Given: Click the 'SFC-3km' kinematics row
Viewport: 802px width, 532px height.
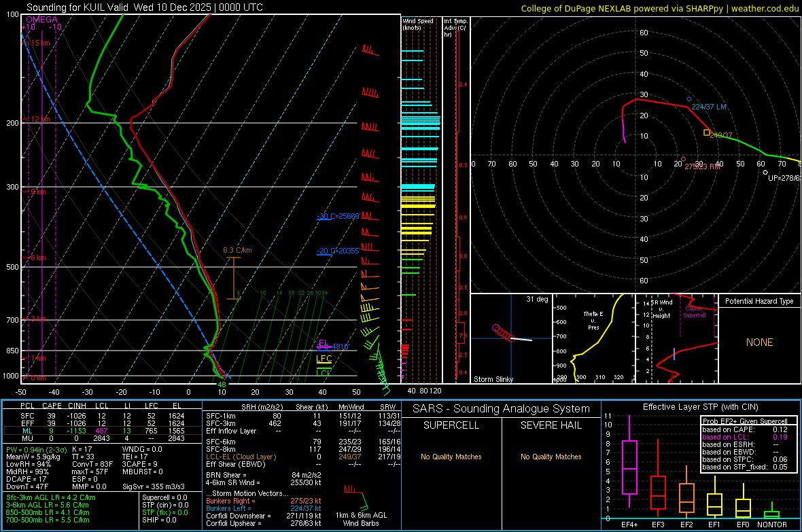Looking at the screenshot, I should (x=303, y=423).
